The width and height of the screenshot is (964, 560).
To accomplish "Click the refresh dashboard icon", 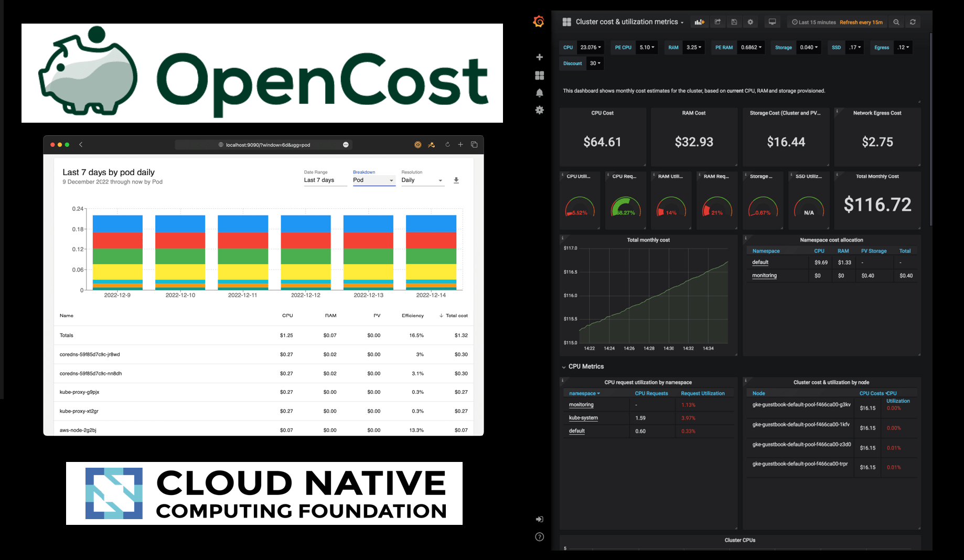I will pyautogui.click(x=913, y=22).
